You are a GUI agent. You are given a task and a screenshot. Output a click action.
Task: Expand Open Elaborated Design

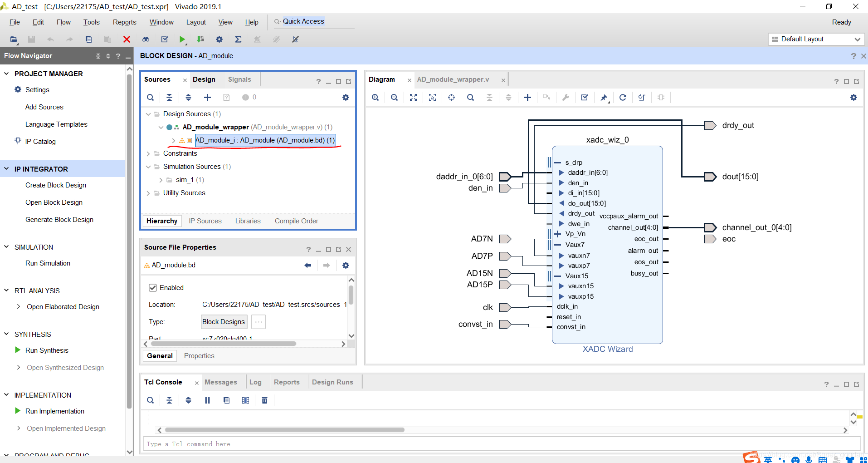point(18,306)
